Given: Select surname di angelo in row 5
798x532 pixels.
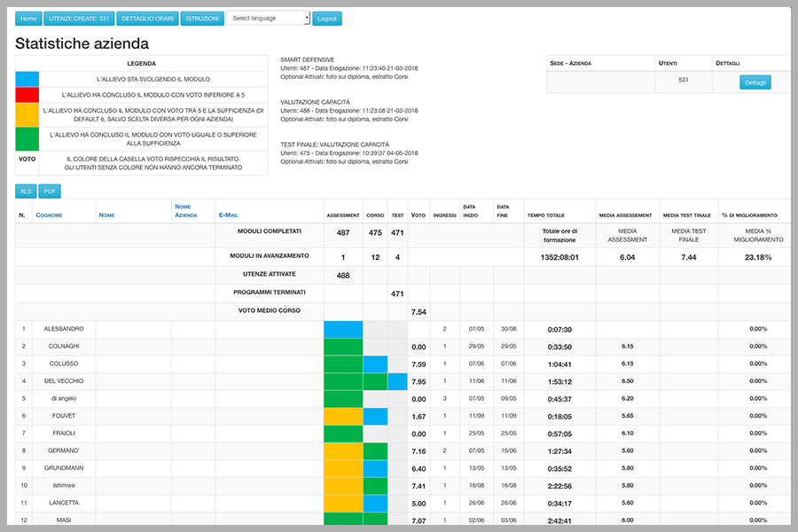Looking at the screenshot, I should click(64, 398).
